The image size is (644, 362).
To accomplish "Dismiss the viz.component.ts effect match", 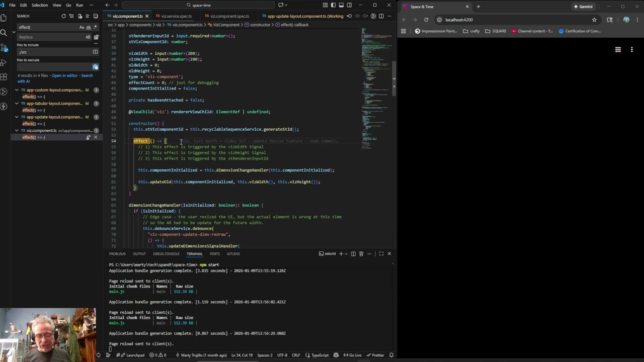I will tap(96, 137).
